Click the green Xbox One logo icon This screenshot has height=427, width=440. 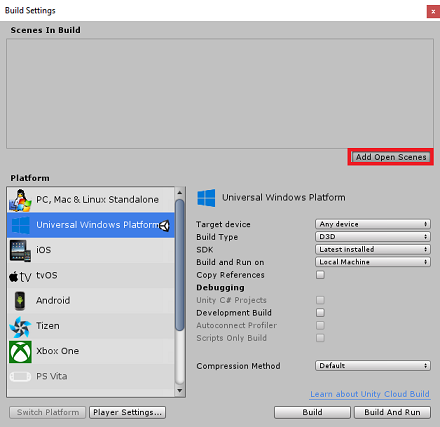coord(20,352)
